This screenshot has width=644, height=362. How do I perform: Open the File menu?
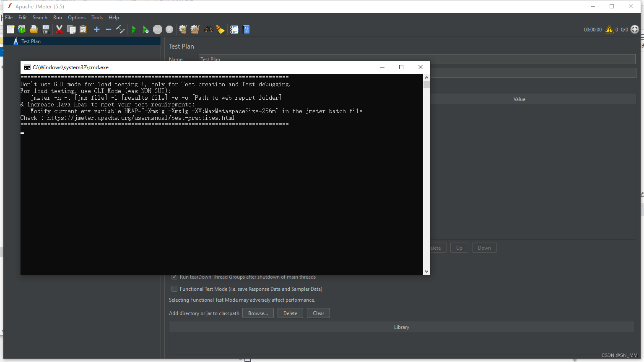9,18
